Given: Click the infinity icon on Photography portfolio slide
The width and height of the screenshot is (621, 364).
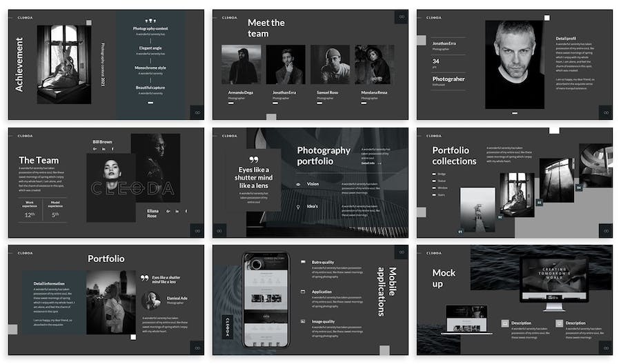Looking at the screenshot, I should click(x=219, y=231).
